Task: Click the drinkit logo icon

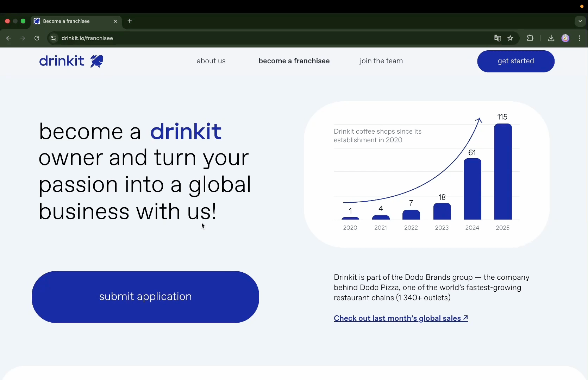Action: [x=97, y=61]
